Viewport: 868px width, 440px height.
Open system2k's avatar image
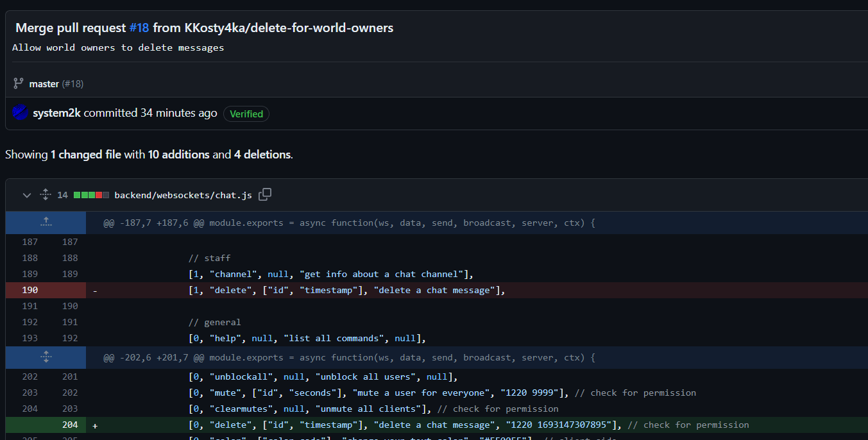[20, 113]
